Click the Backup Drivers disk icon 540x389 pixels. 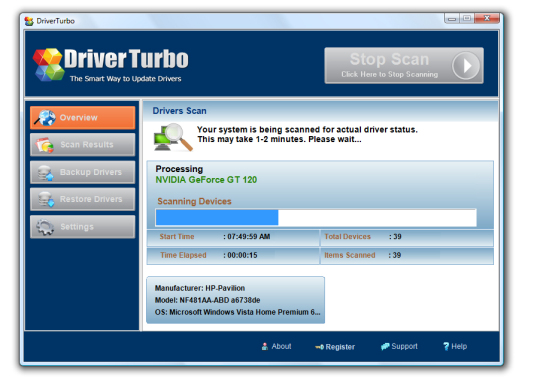[45, 173]
